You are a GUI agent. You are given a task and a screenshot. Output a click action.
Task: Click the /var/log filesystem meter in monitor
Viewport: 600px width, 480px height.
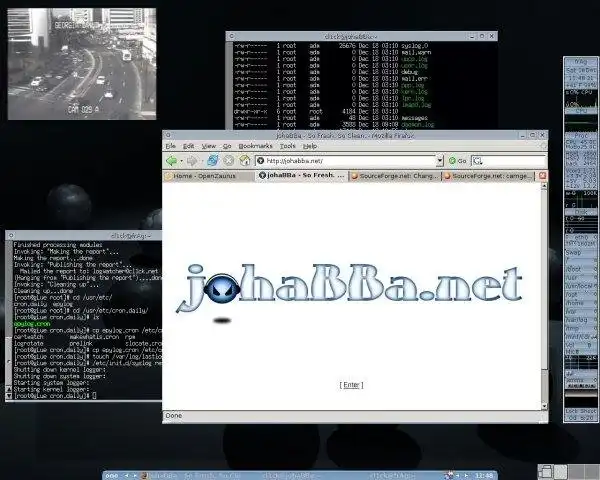tap(581, 320)
